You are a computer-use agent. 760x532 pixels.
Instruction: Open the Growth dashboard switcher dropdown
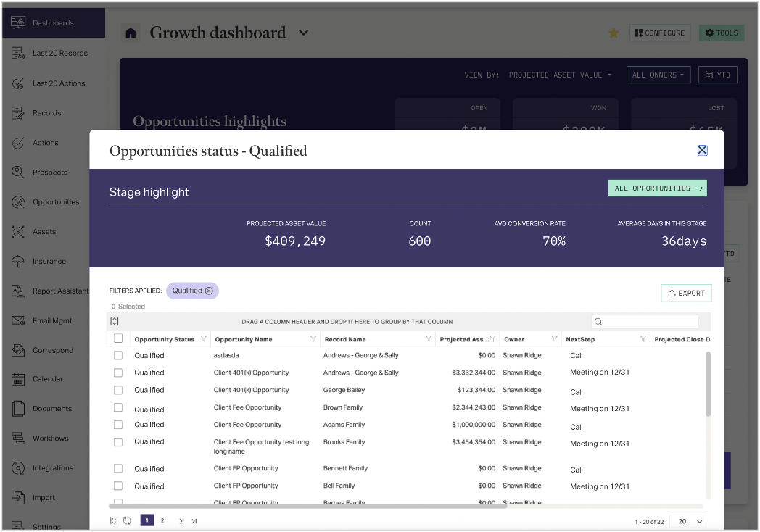tap(303, 33)
